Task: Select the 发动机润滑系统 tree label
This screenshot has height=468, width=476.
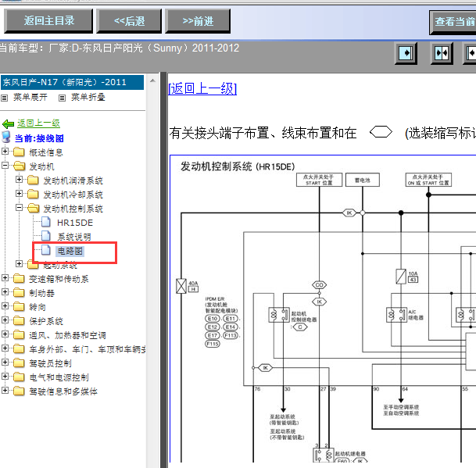Action: point(73,180)
